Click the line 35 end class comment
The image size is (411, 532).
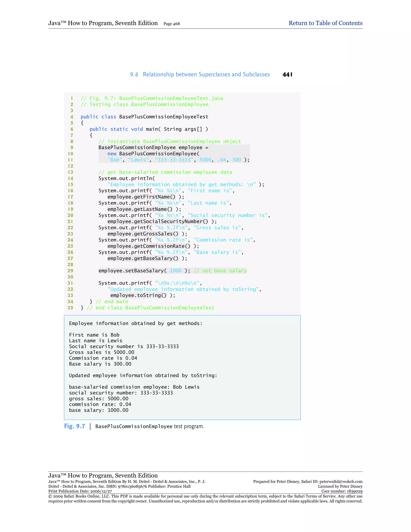[x=150, y=308]
